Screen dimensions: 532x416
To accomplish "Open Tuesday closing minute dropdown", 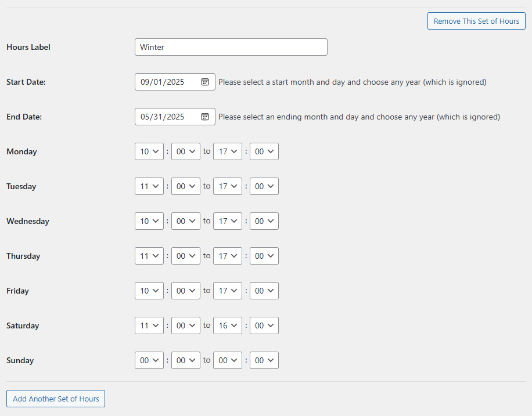I will [x=264, y=186].
